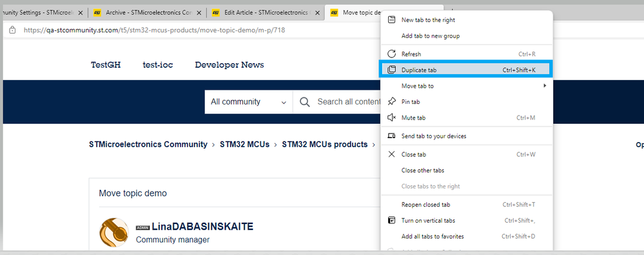Close the Archive browser tab
This screenshot has height=255, width=644.
[199, 13]
